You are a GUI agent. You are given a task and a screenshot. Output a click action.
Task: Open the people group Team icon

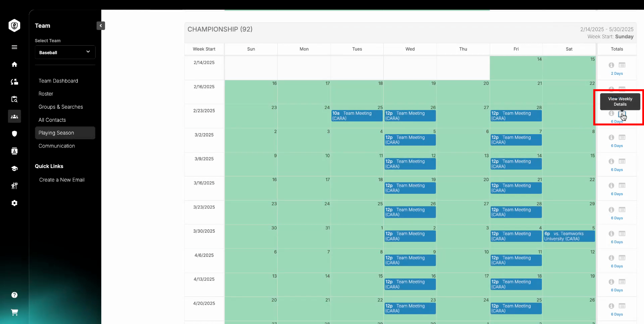pyautogui.click(x=14, y=116)
